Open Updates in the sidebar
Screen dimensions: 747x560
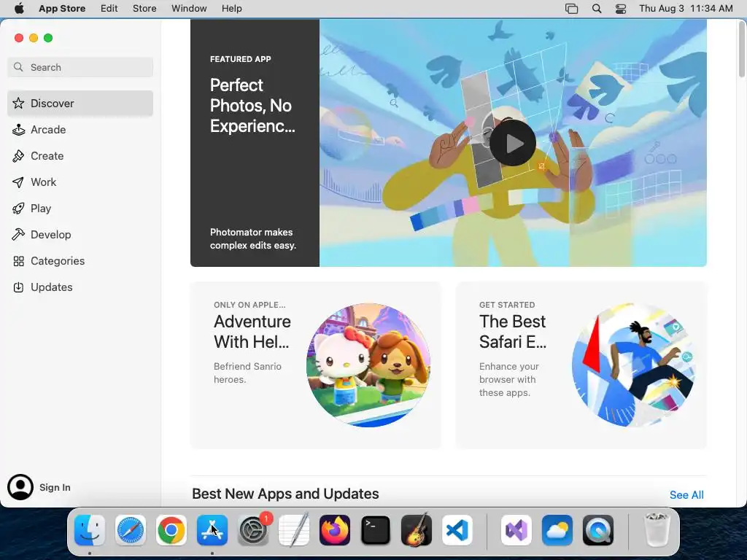click(x=80, y=287)
